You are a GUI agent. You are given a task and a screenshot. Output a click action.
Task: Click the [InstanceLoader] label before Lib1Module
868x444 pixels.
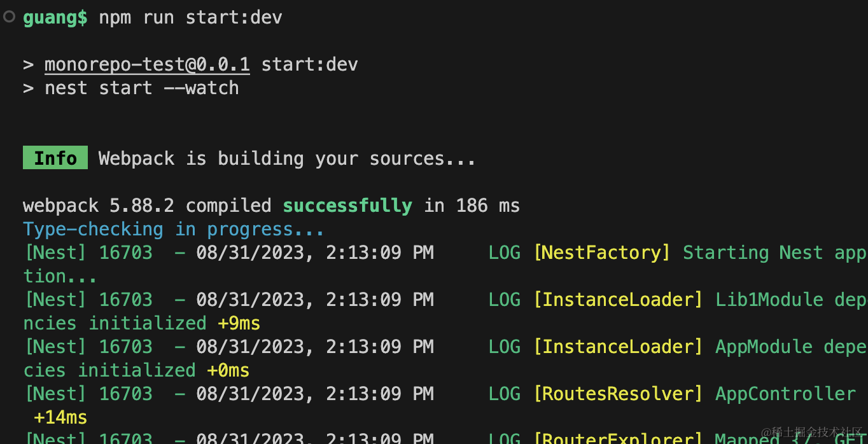618,300
